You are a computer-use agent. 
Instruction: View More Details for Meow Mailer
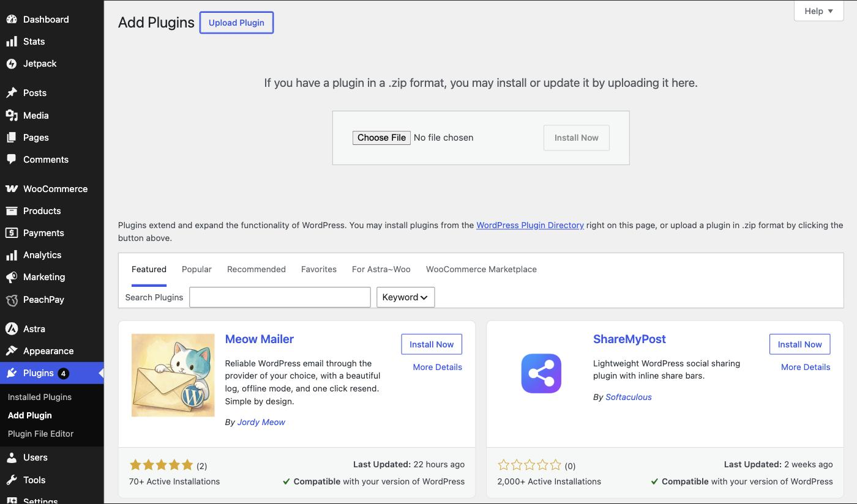[x=438, y=367]
